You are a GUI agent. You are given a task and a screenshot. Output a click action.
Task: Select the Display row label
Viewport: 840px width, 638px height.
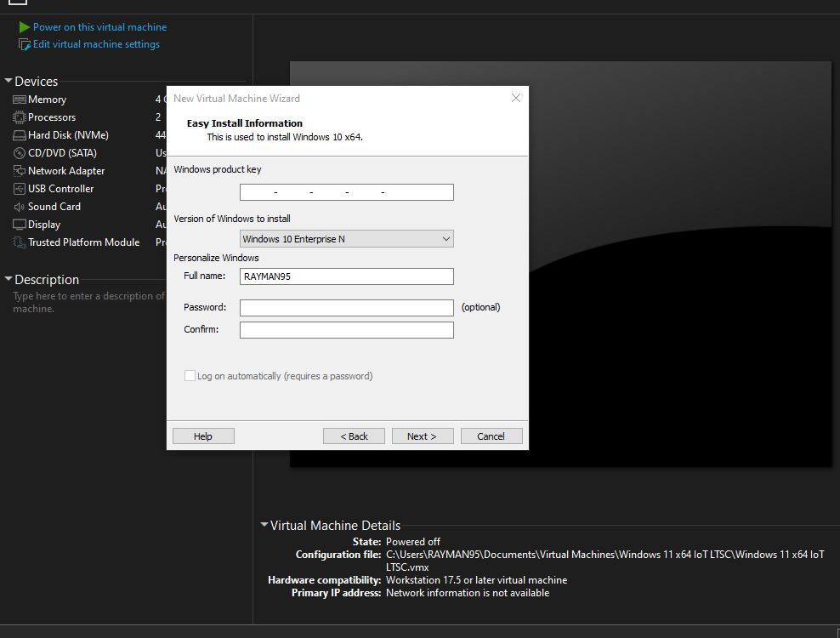[44, 225]
